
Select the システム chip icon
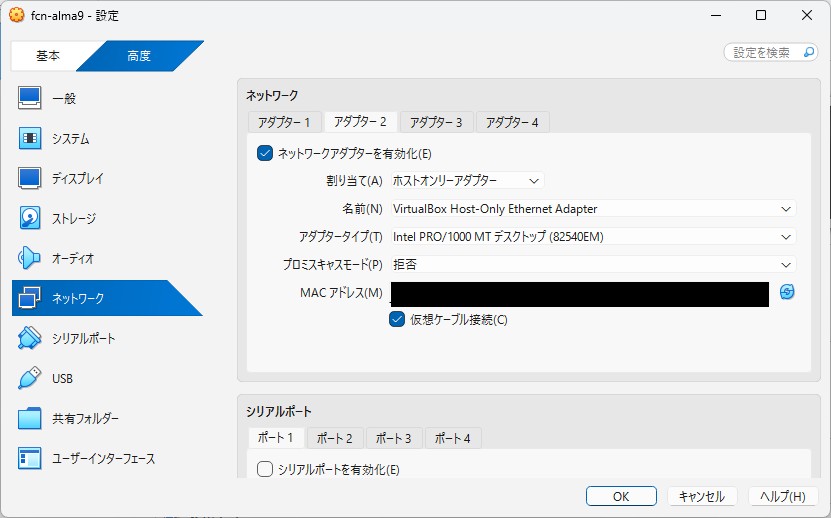click(30, 138)
